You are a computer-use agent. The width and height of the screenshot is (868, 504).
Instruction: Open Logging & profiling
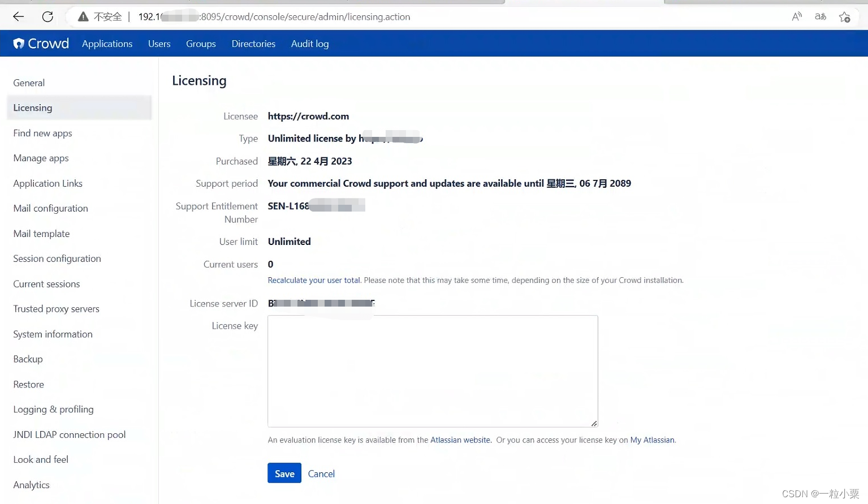[x=53, y=410]
